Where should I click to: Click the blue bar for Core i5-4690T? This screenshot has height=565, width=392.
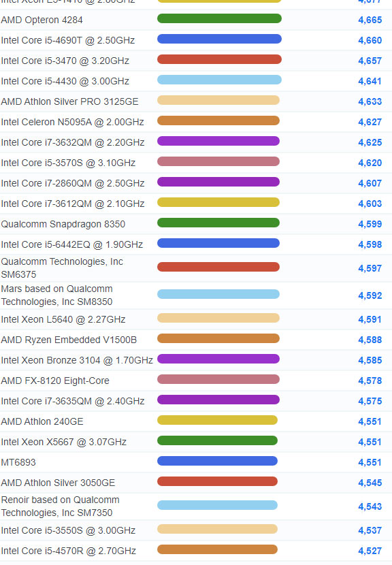click(219, 39)
